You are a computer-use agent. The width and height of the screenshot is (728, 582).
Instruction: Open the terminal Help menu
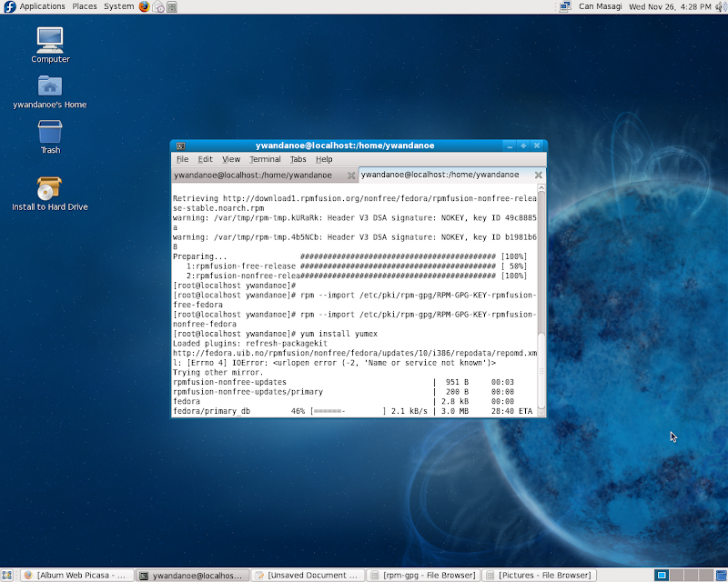324,159
